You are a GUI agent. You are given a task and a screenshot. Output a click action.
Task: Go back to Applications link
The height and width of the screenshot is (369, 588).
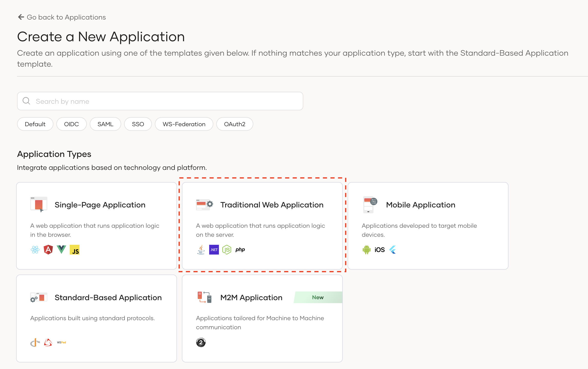pyautogui.click(x=62, y=17)
